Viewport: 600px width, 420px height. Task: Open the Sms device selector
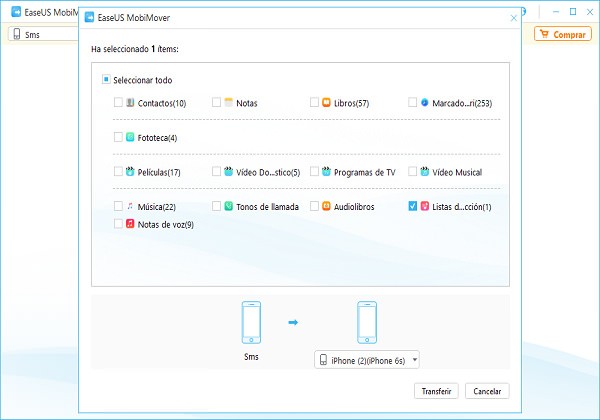(43, 34)
